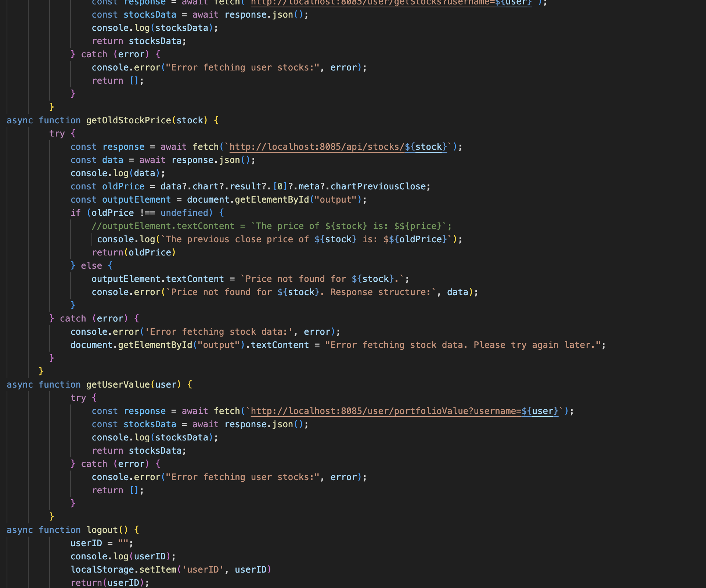This screenshot has height=588, width=706.
Task: Click the 'Price not found for' textContent line
Action: coord(250,279)
